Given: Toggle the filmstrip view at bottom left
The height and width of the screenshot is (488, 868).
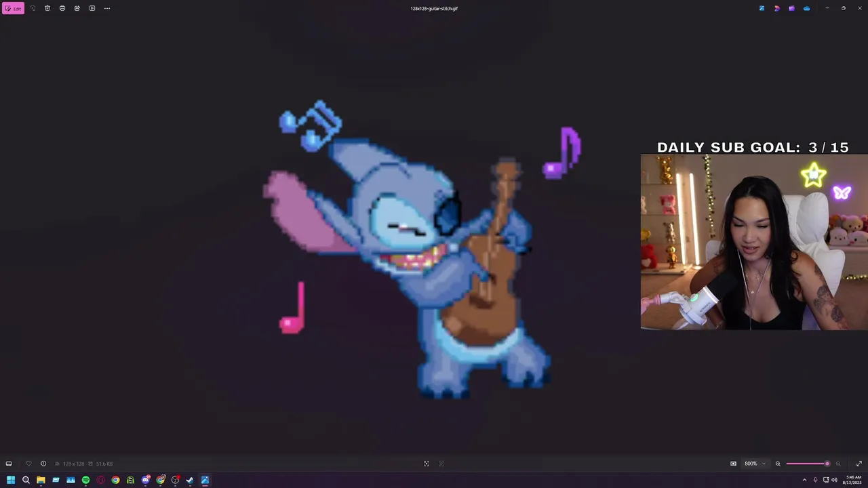Looking at the screenshot, I should coord(9,464).
